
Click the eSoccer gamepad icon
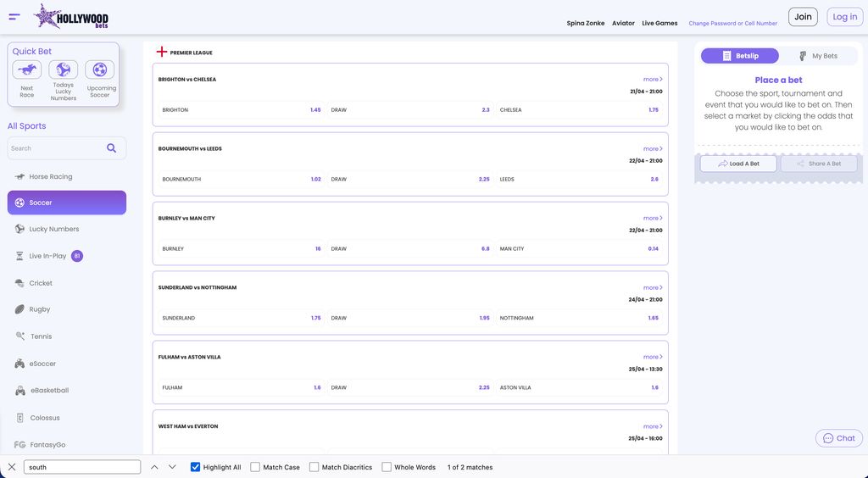pyautogui.click(x=19, y=364)
